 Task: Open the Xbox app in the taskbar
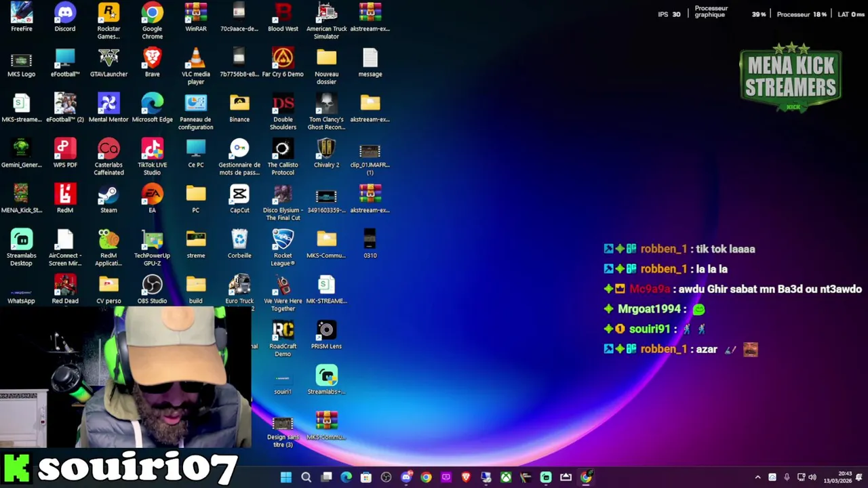[506, 477]
